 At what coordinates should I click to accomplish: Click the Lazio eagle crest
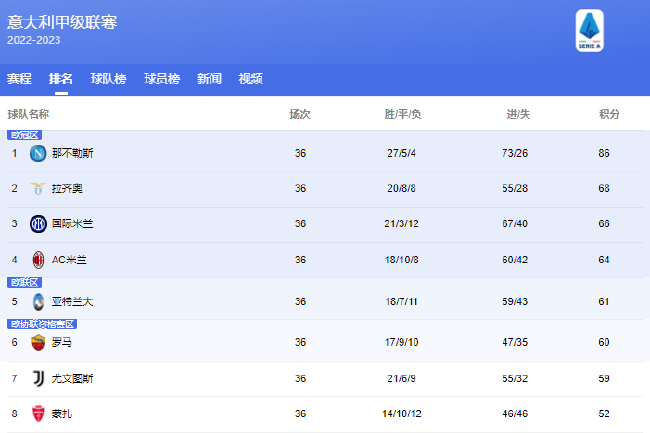(38, 188)
